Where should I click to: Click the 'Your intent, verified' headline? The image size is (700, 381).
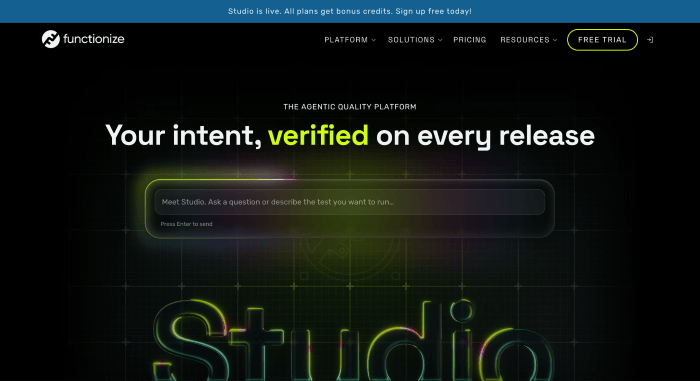click(x=350, y=135)
